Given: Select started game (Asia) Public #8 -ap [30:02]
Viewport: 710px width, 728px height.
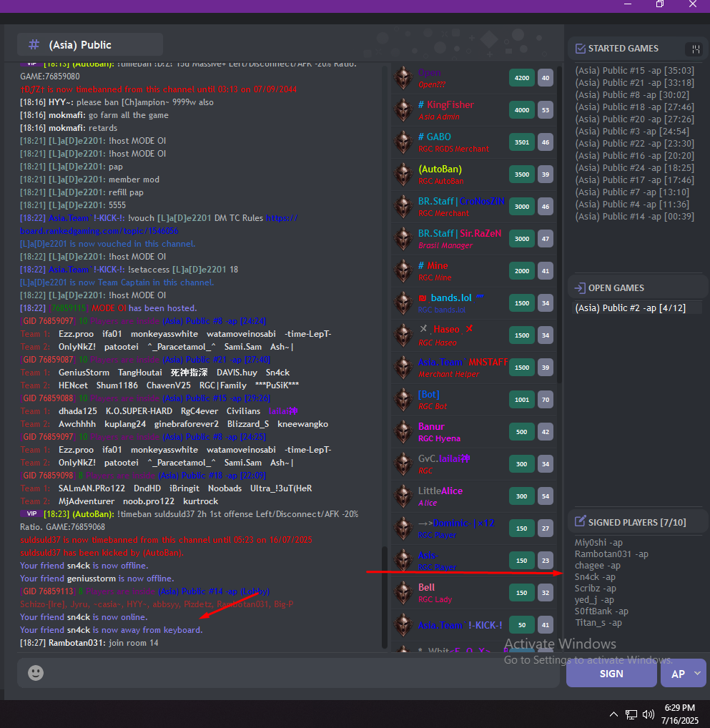Looking at the screenshot, I should [x=632, y=94].
